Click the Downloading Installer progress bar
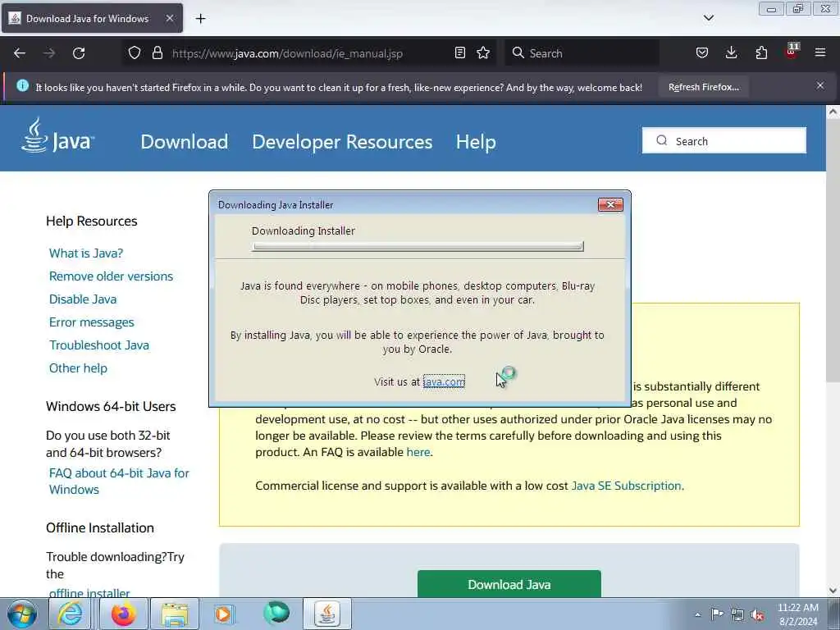This screenshot has height=630, width=840. click(x=418, y=246)
